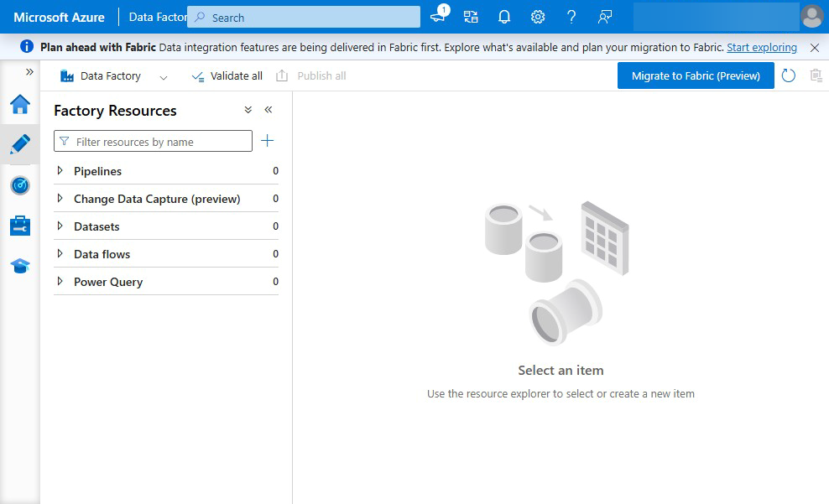Select the Data flows label

coord(102,254)
